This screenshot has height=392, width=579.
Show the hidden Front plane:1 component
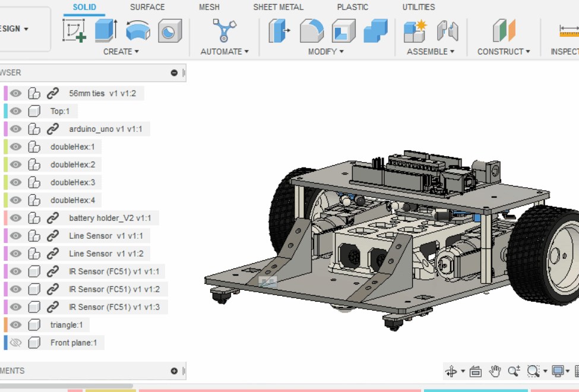pos(16,343)
